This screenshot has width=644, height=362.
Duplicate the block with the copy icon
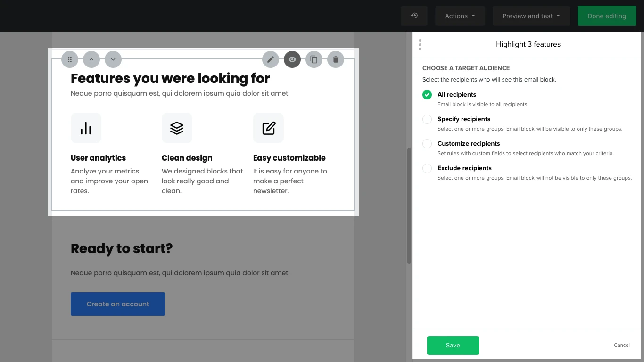pos(314,59)
